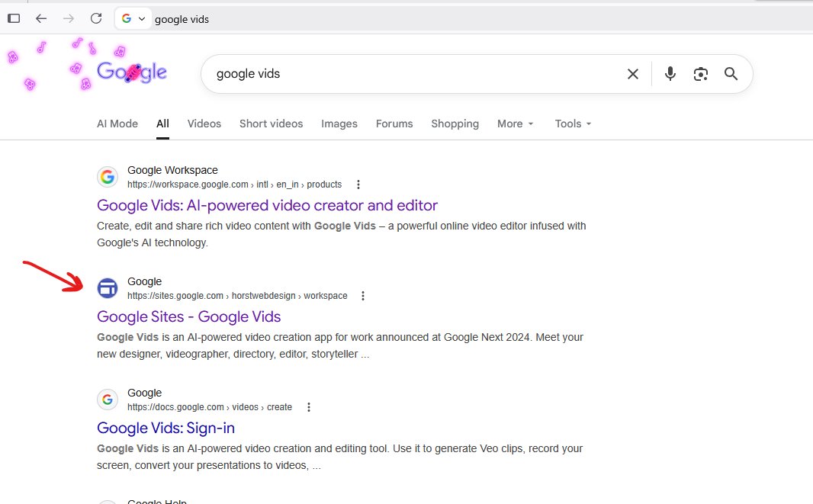Open more options for Google Sites result
The height and width of the screenshot is (504, 813).
point(363,296)
